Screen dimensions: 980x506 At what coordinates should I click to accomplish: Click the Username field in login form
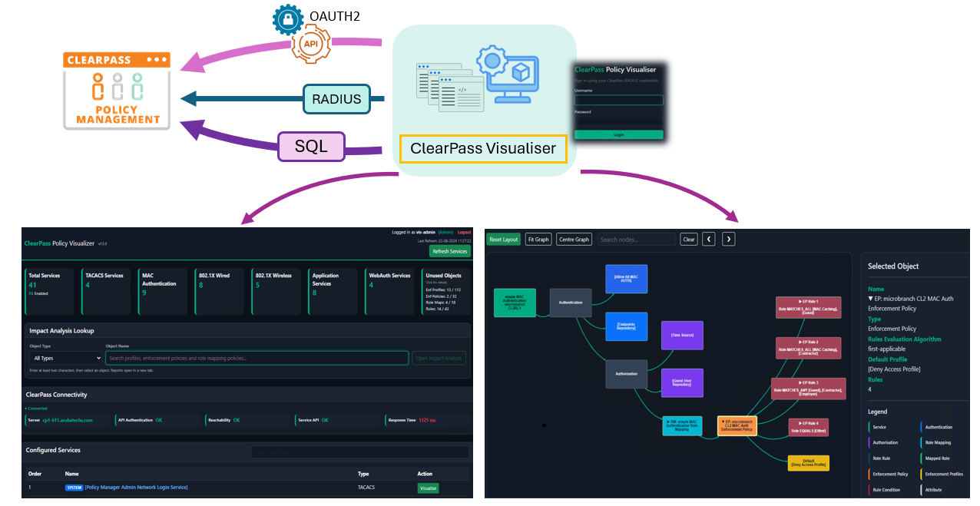(x=618, y=100)
